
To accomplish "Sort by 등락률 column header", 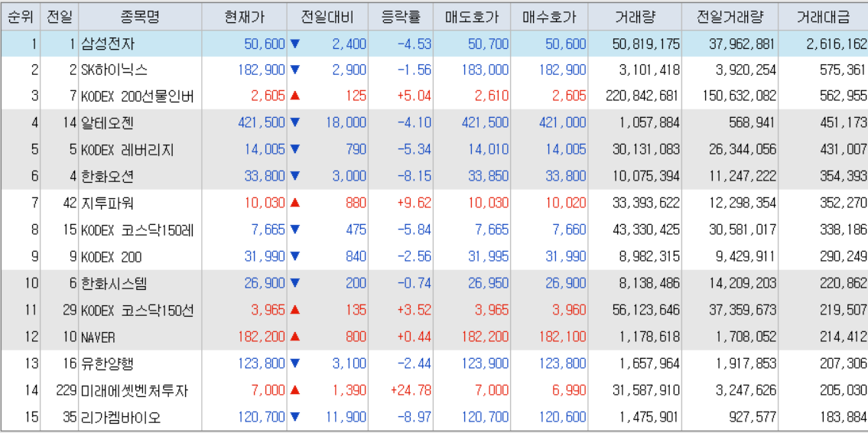I will point(401,17).
